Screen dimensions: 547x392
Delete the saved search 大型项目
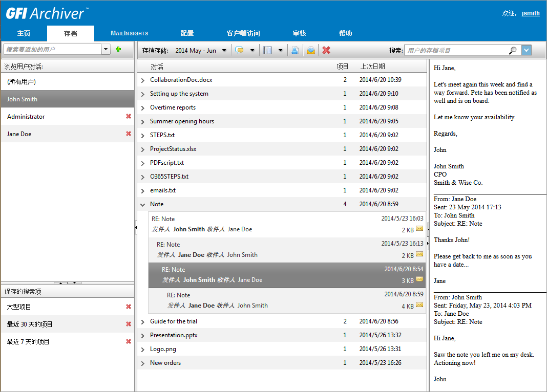[129, 307]
